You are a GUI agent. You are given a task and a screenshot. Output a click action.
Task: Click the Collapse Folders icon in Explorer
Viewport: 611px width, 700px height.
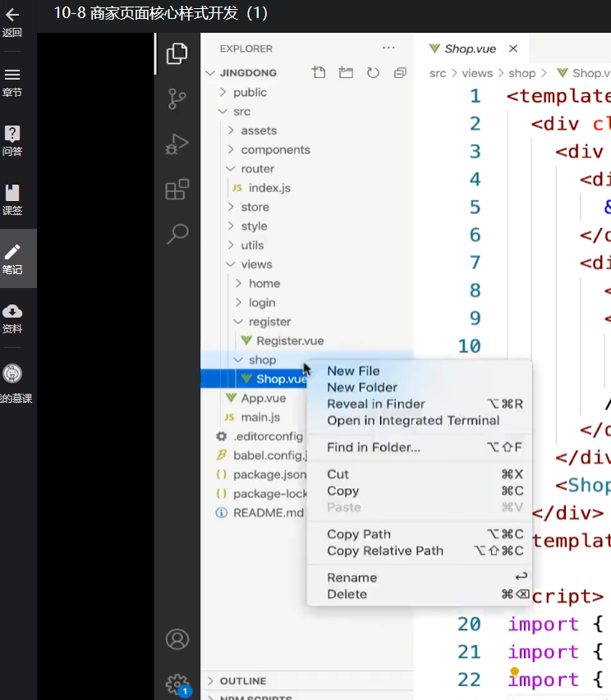tap(400, 72)
